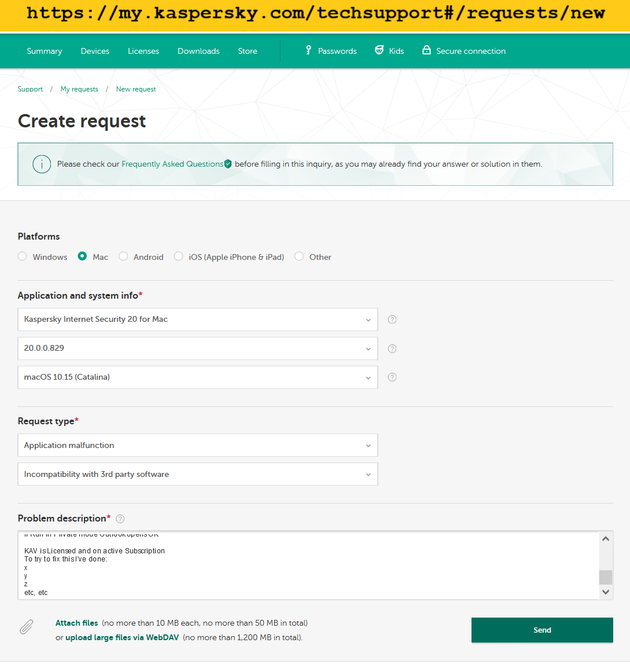Viewport: 630px width, 672px height.
Task: Open the Devices menu item
Action: (95, 51)
